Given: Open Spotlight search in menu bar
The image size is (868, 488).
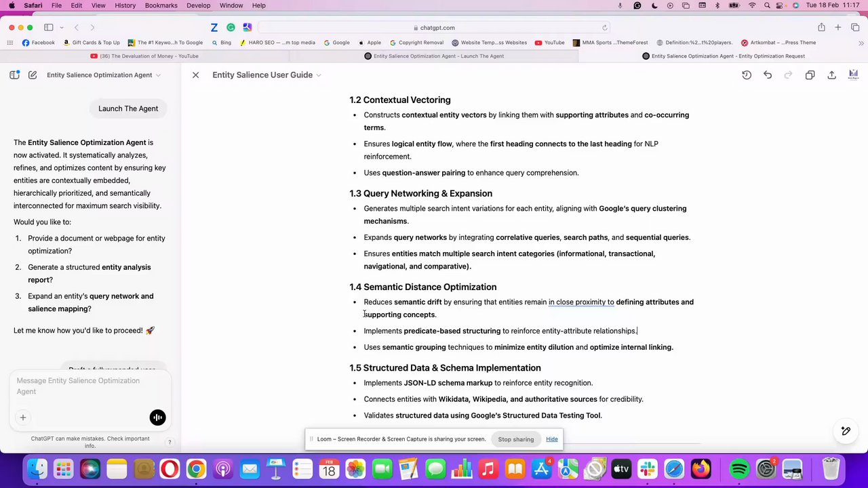Looking at the screenshot, I should (x=767, y=5).
